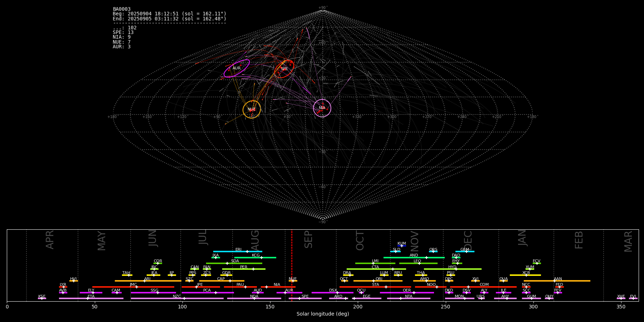Select the cyan ERI activity bar

point(229,252)
